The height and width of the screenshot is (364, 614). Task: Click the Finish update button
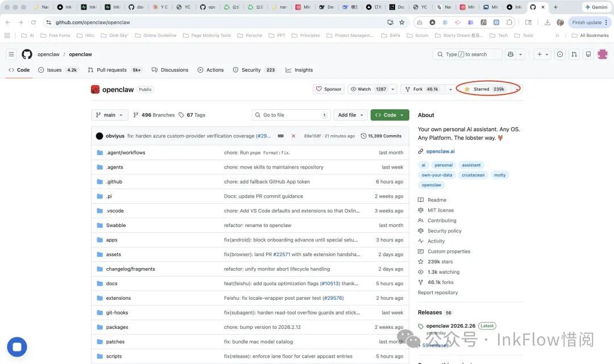[587, 22]
